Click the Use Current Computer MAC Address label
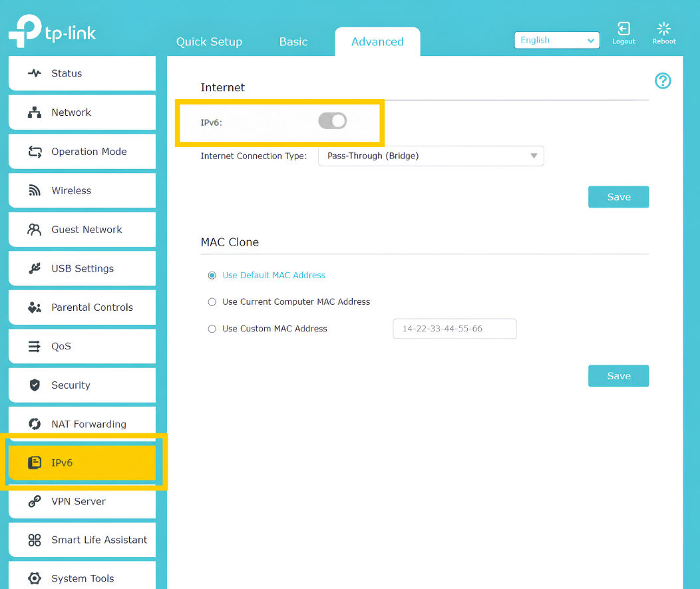 296,302
